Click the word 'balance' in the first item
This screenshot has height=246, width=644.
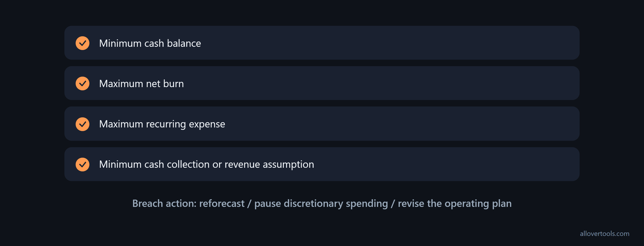184,43
